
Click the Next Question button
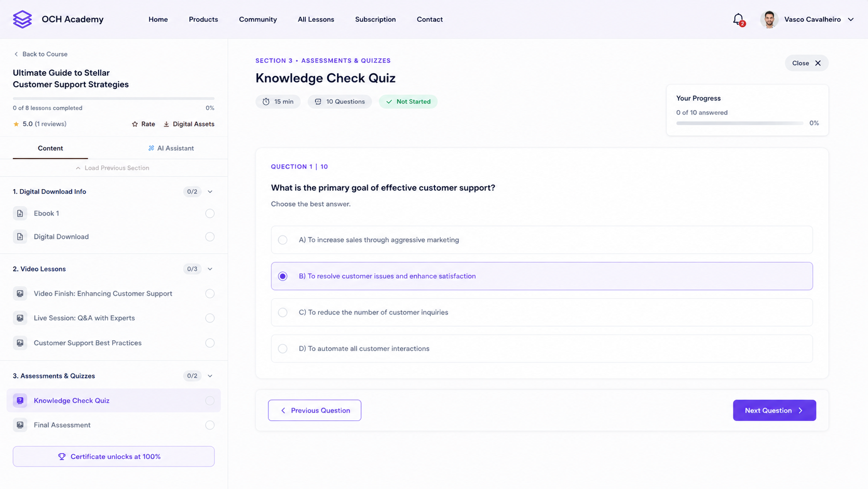[775, 411]
